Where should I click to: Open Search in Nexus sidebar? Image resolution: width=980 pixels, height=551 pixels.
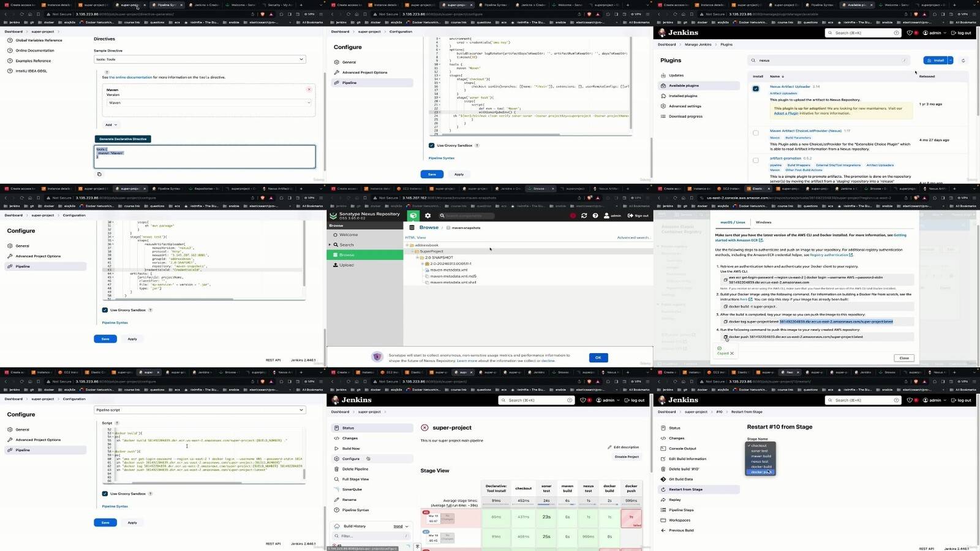click(x=347, y=245)
